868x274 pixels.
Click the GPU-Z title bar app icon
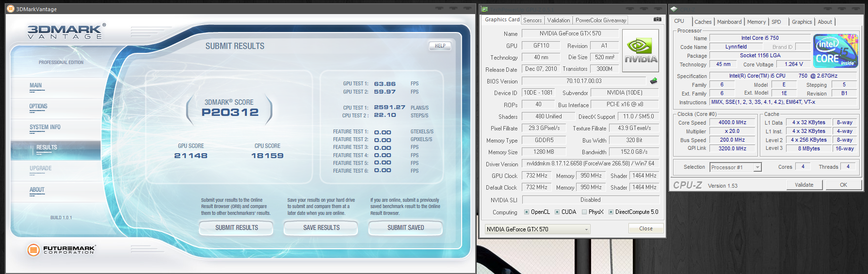484,9
